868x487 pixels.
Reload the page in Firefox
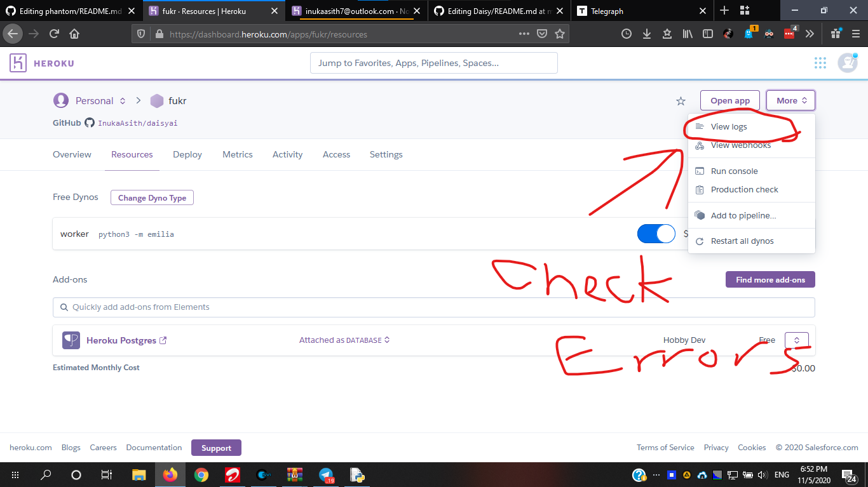54,34
